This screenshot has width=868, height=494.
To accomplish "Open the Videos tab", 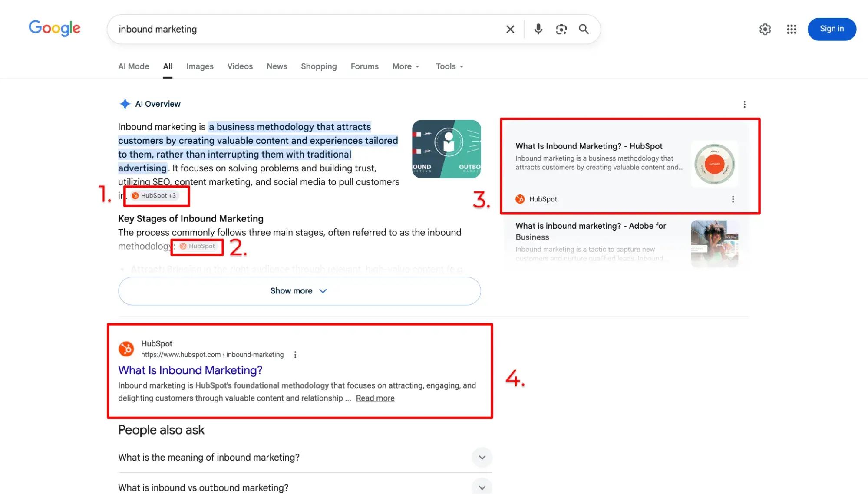I will 240,66.
